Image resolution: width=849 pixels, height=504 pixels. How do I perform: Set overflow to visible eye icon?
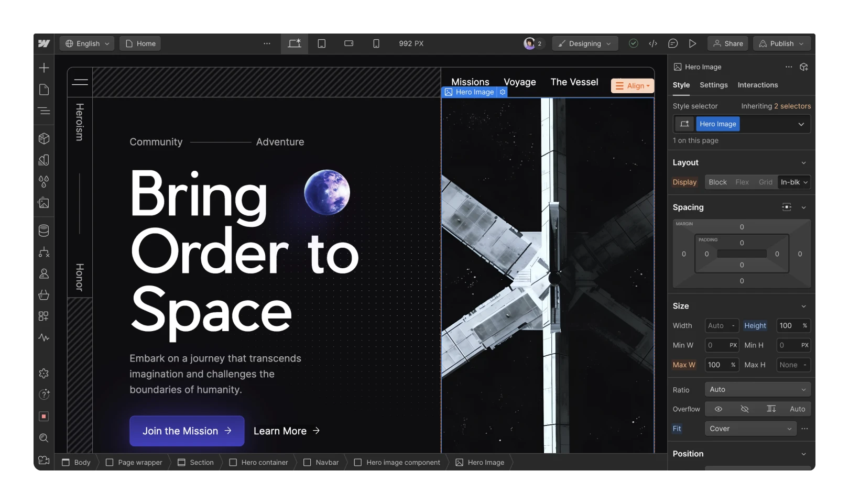click(719, 409)
